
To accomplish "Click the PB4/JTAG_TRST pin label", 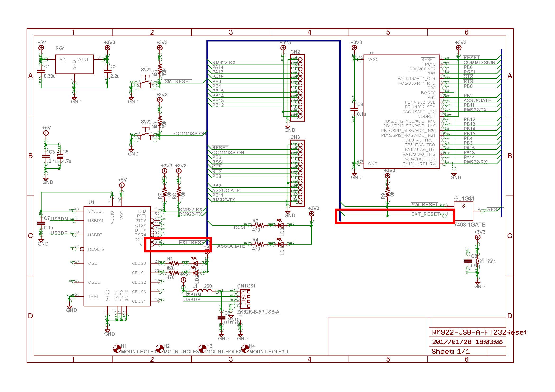I will click(419, 140).
